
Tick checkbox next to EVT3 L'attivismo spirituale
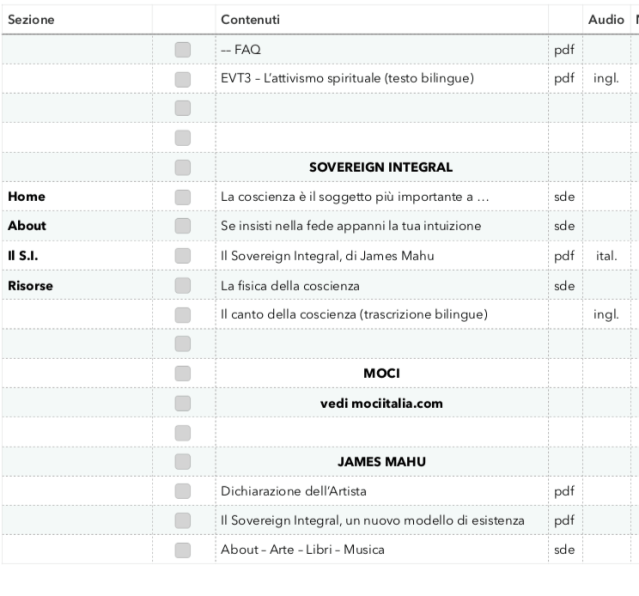(x=182, y=78)
